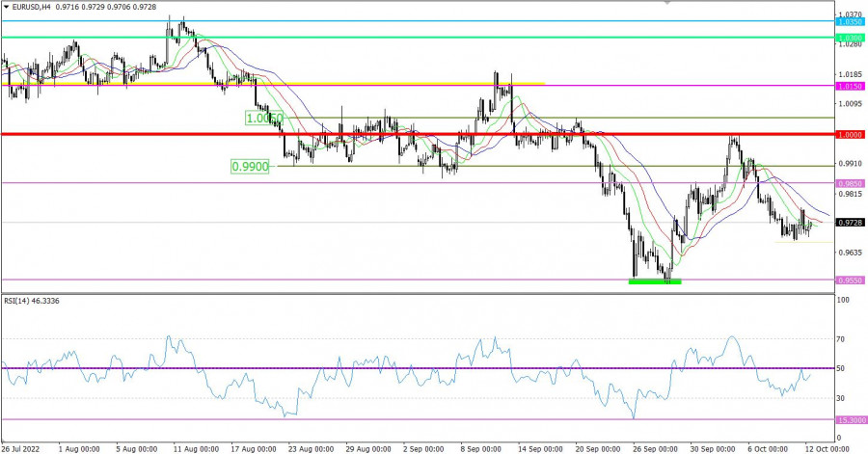Click the black 0.9728 current price tag
The height and width of the screenshot is (454, 868).
click(850, 222)
